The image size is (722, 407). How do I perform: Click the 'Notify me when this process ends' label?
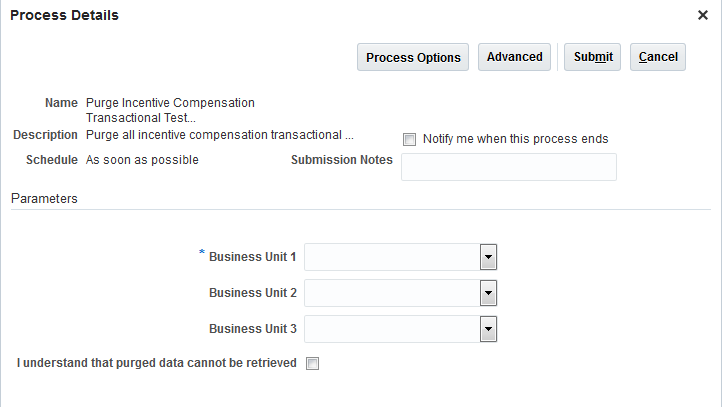tap(515, 139)
